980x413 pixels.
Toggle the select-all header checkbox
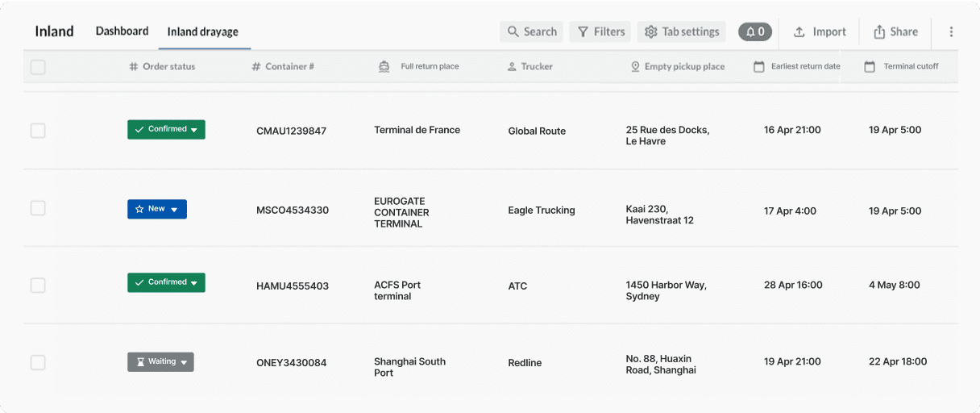coord(38,67)
